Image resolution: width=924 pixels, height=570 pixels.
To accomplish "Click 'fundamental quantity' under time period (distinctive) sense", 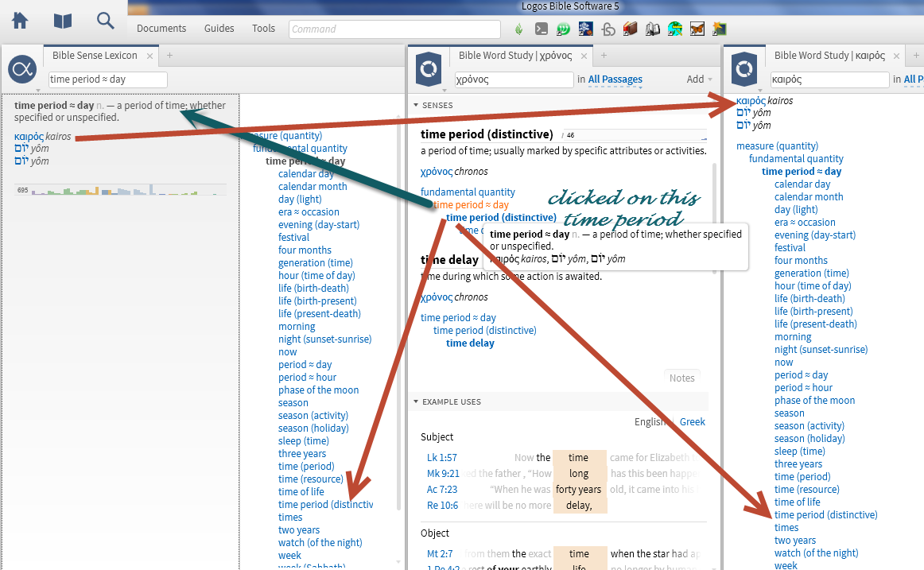I will (x=468, y=192).
